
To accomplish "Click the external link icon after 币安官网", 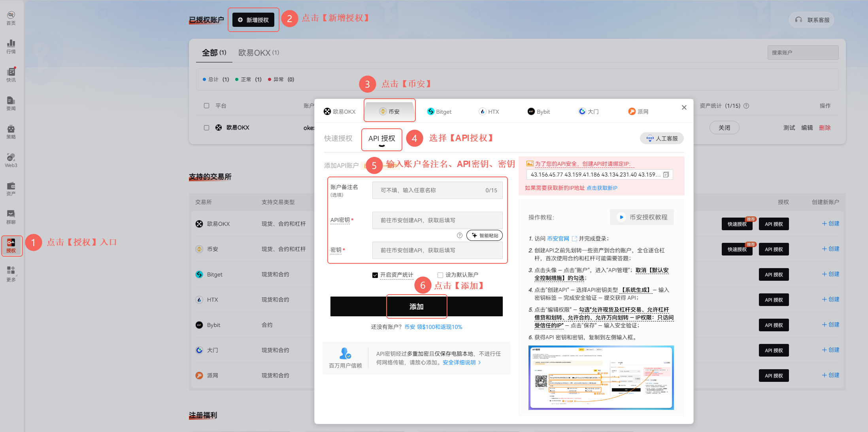I will tap(574, 239).
